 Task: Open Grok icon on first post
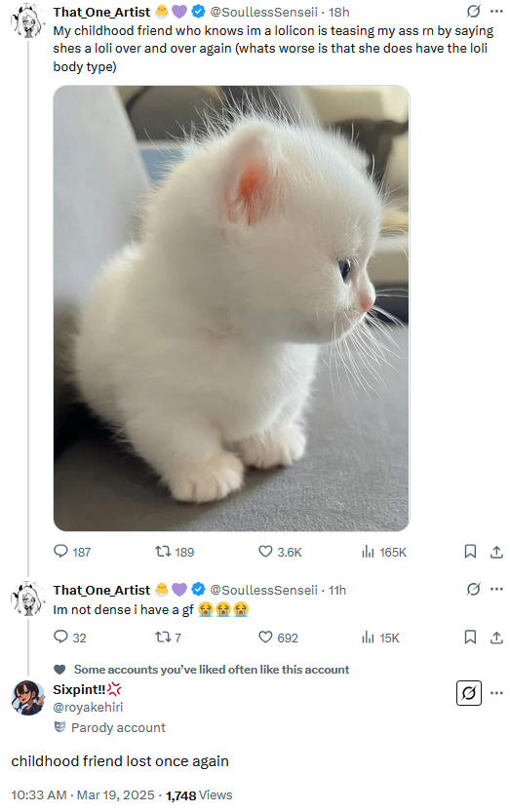click(473, 11)
